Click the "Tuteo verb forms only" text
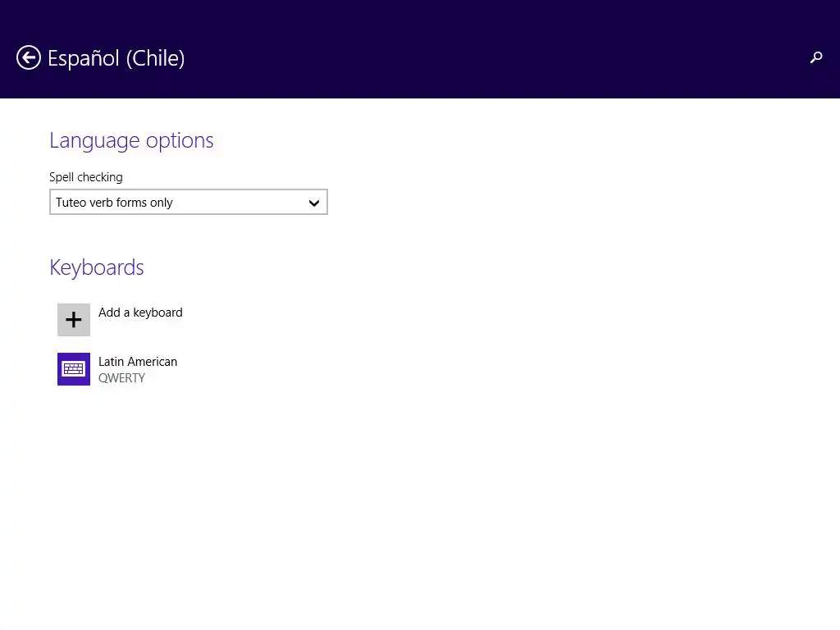This screenshot has width=840, height=630. click(114, 203)
